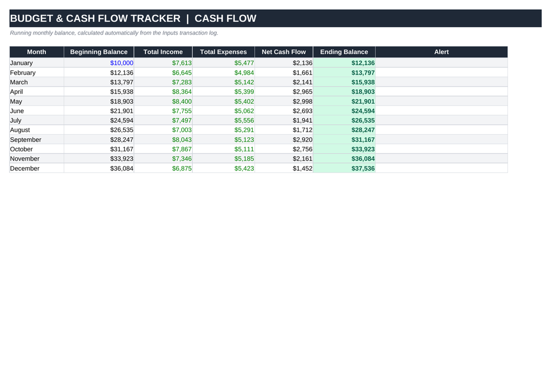The image size is (554, 392).
Task: Click July total expenses $5,556
Action: pyautogui.click(x=223, y=121)
